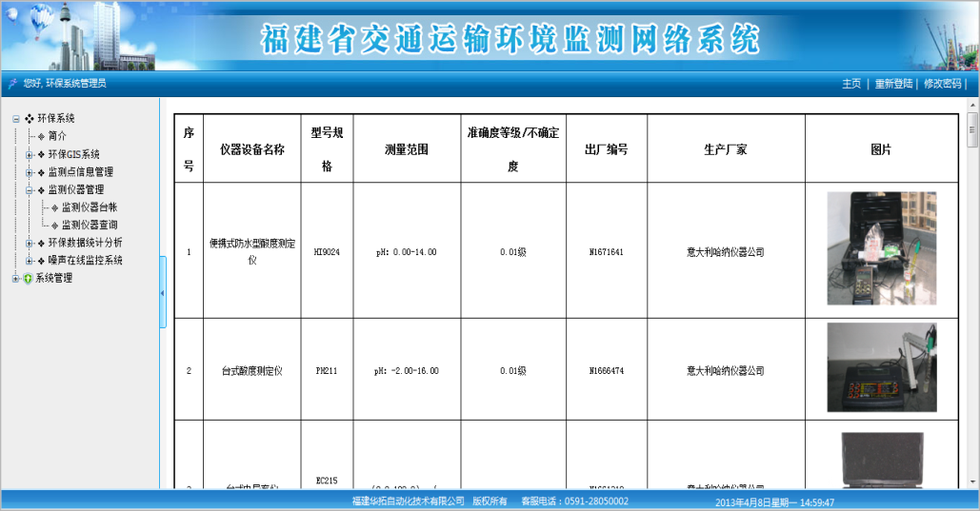This screenshot has width=980, height=511.
Task: Click the 型号规格 column header
Action: [x=327, y=149]
